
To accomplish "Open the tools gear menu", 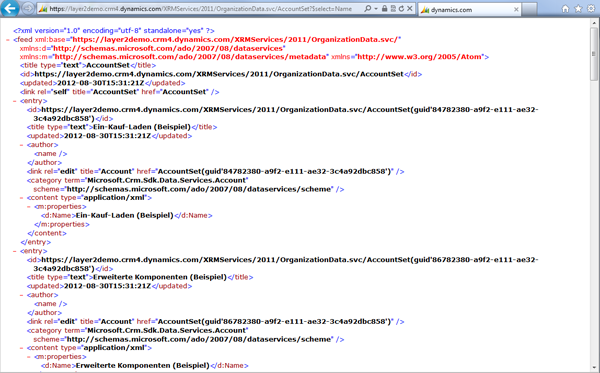I will pos(591,8).
